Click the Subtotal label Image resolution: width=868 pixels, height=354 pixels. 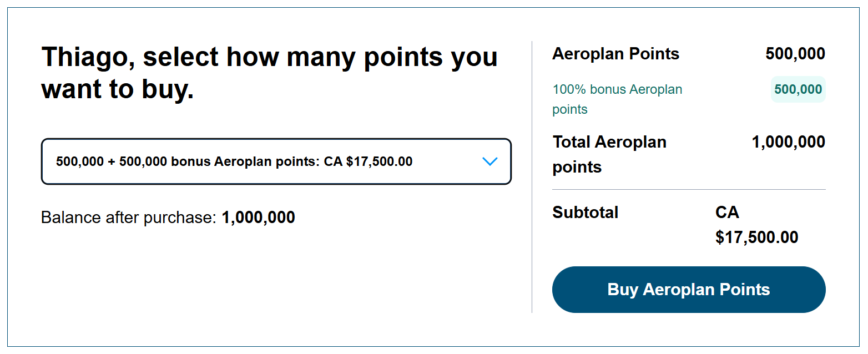585,213
